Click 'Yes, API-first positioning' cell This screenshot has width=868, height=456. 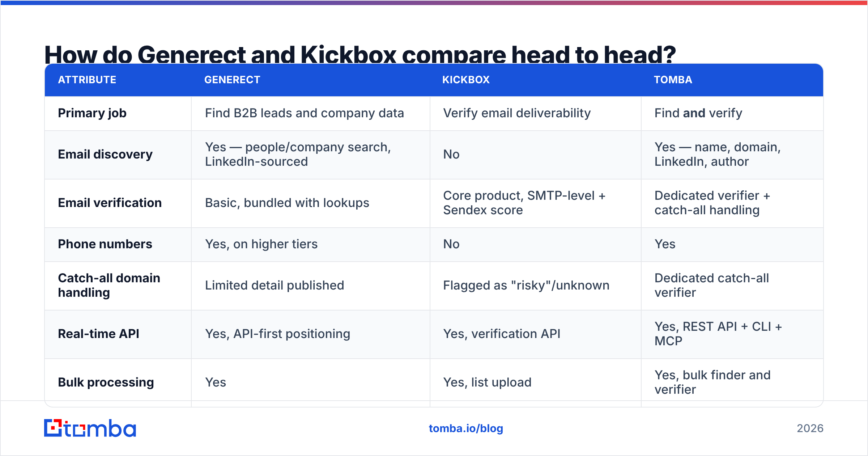[277, 334]
